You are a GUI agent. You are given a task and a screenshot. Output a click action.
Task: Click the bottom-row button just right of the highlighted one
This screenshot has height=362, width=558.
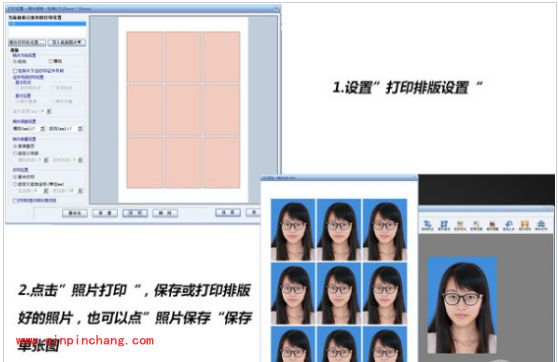(165, 213)
